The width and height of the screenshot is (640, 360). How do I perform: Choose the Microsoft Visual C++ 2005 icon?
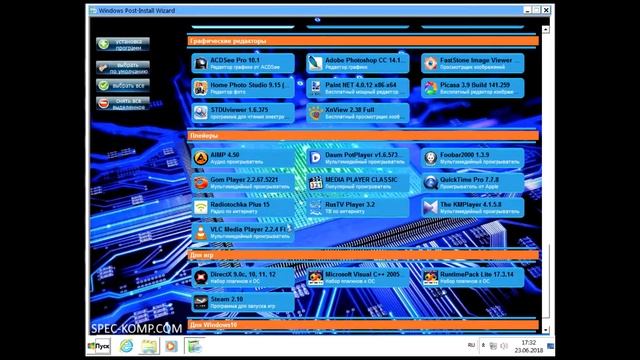tap(316, 278)
